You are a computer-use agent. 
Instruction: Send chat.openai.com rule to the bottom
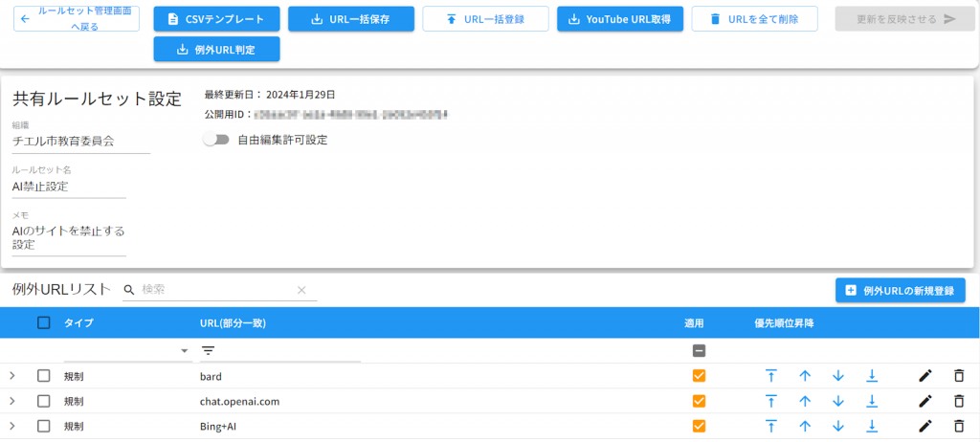(872, 401)
